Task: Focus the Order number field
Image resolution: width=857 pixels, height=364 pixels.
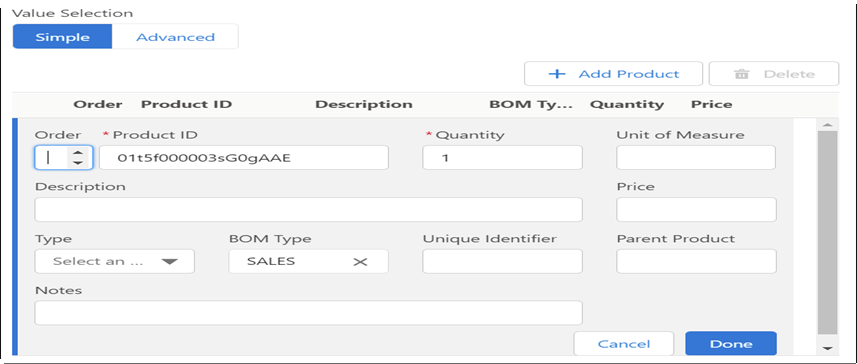Action: pyautogui.click(x=64, y=157)
